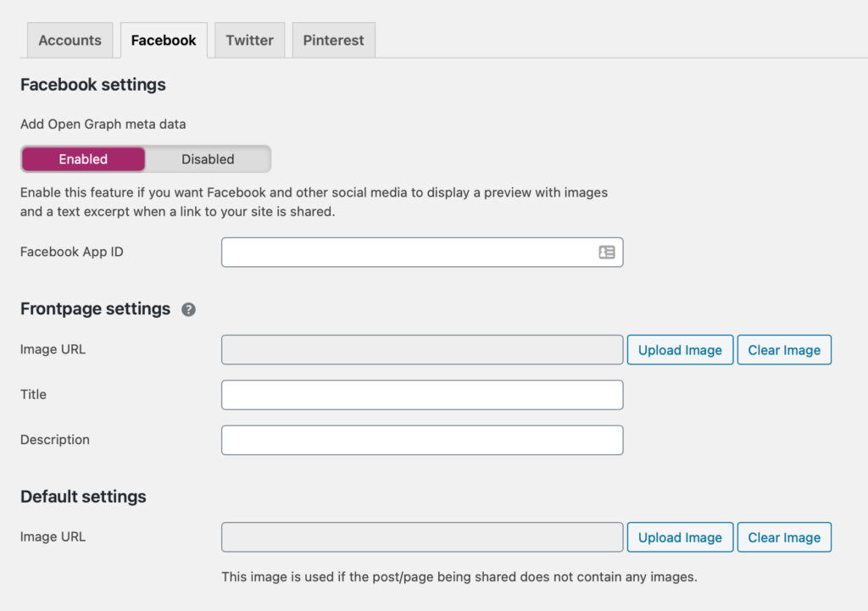Focus the Facebook App ID input
Screen dimensions: 868x611
tap(422, 253)
